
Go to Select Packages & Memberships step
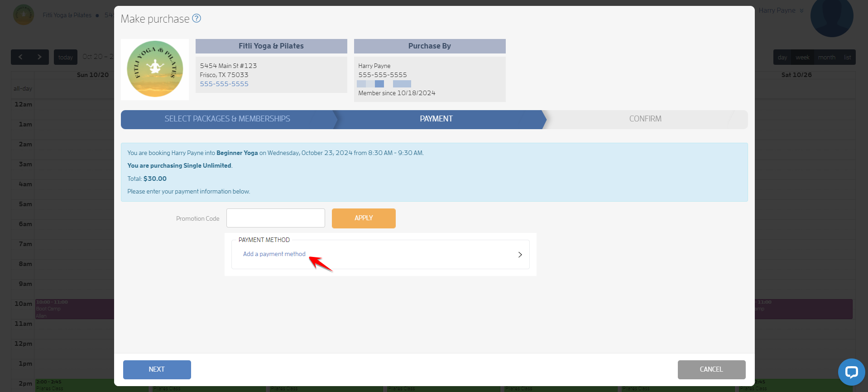pyautogui.click(x=227, y=119)
